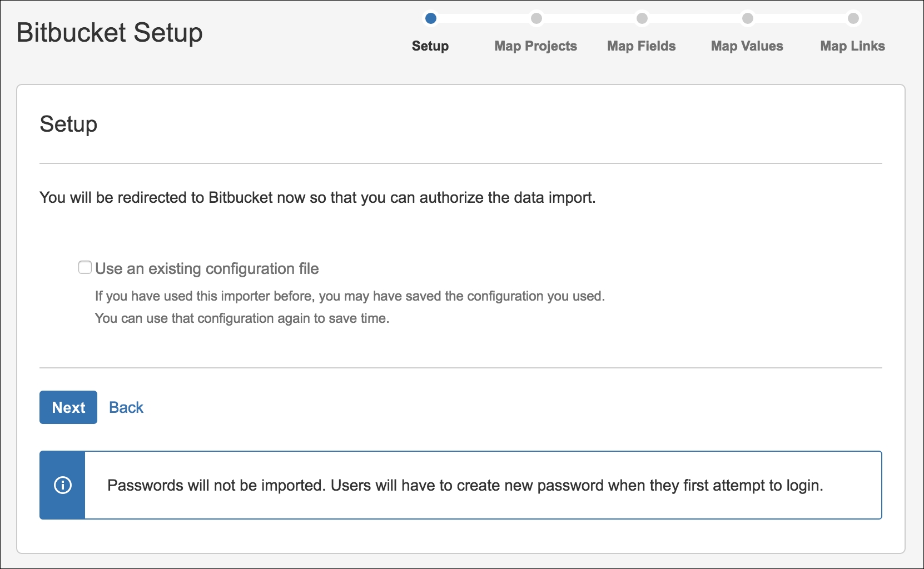
Task: Click the Back link
Action: (x=126, y=407)
